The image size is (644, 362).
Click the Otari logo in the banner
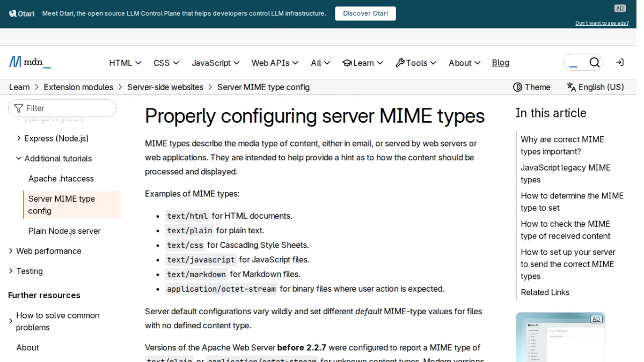(22, 13)
